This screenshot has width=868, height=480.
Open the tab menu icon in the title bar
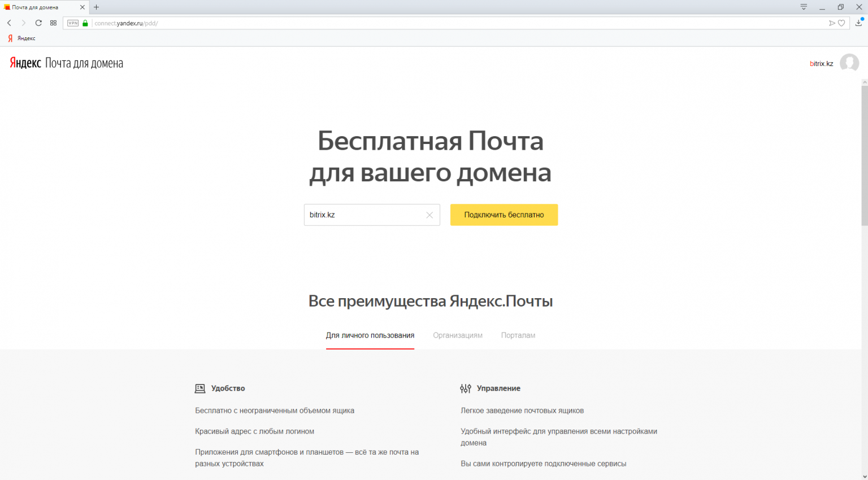click(x=804, y=7)
